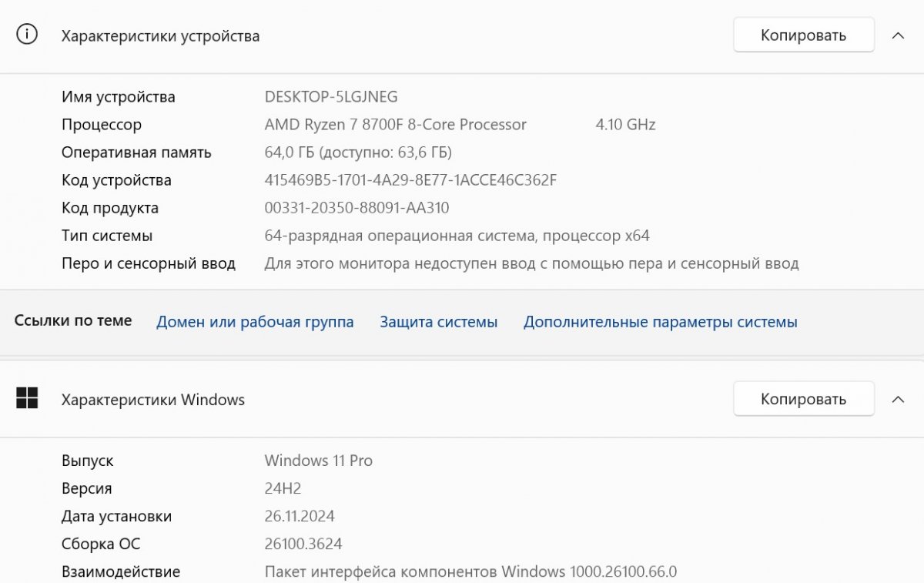Viewport: 924px width, 583px height.
Task: Click the Windows 11 Pro edition value
Action: pos(318,460)
